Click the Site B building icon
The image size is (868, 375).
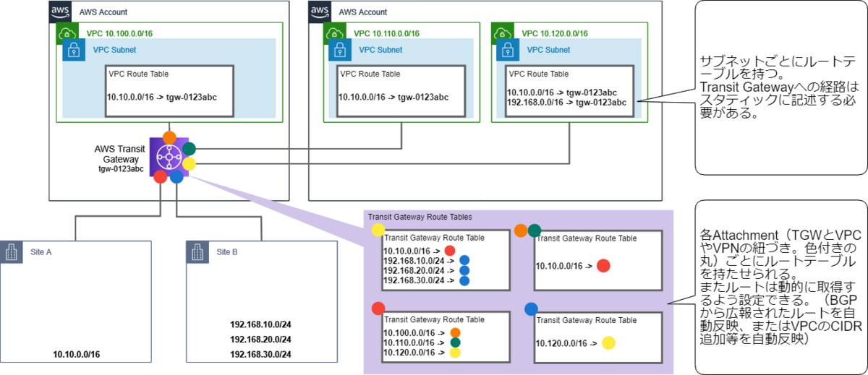197,253
